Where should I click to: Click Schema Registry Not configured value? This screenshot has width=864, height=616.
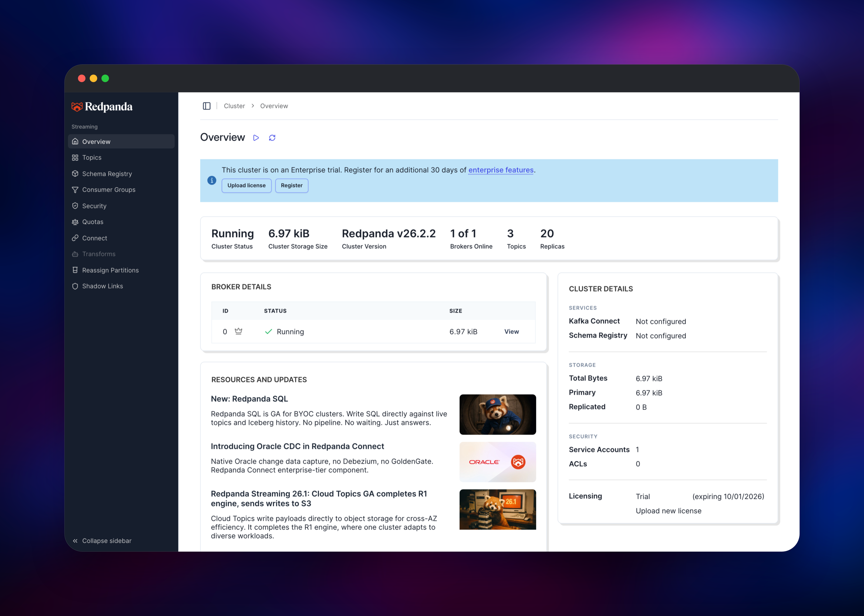tap(661, 336)
